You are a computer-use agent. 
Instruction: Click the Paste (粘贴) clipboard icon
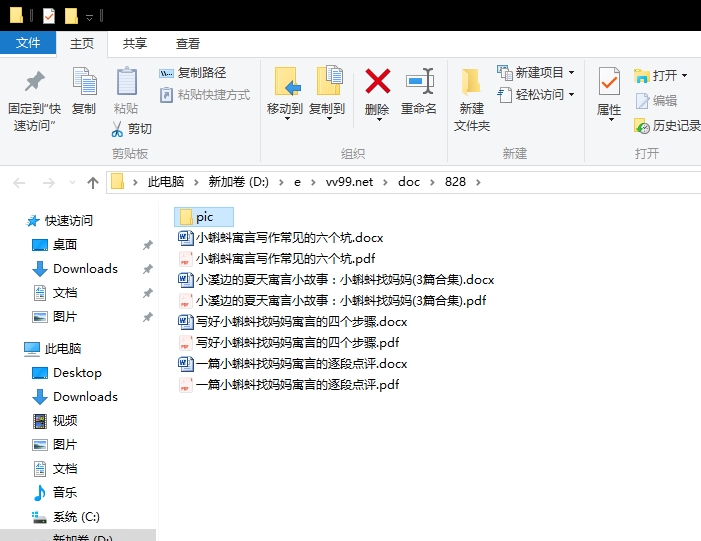click(126, 81)
